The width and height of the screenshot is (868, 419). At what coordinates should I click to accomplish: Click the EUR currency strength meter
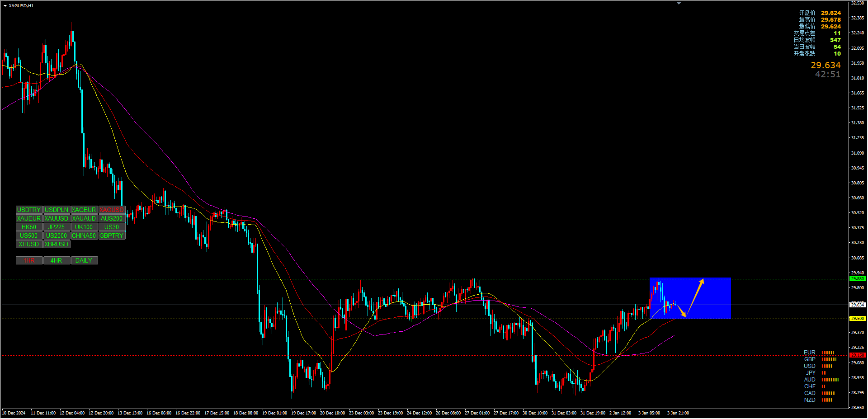pyautogui.click(x=828, y=353)
